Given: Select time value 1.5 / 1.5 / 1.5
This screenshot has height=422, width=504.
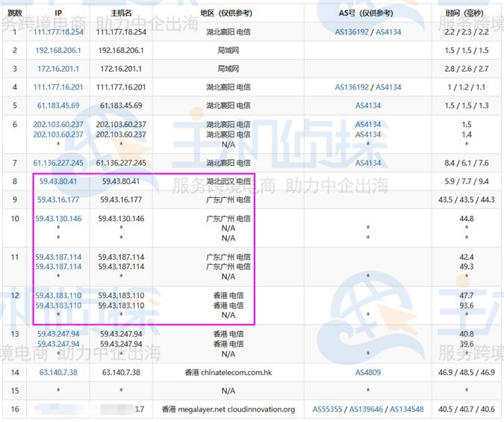Looking at the screenshot, I should (467, 50).
